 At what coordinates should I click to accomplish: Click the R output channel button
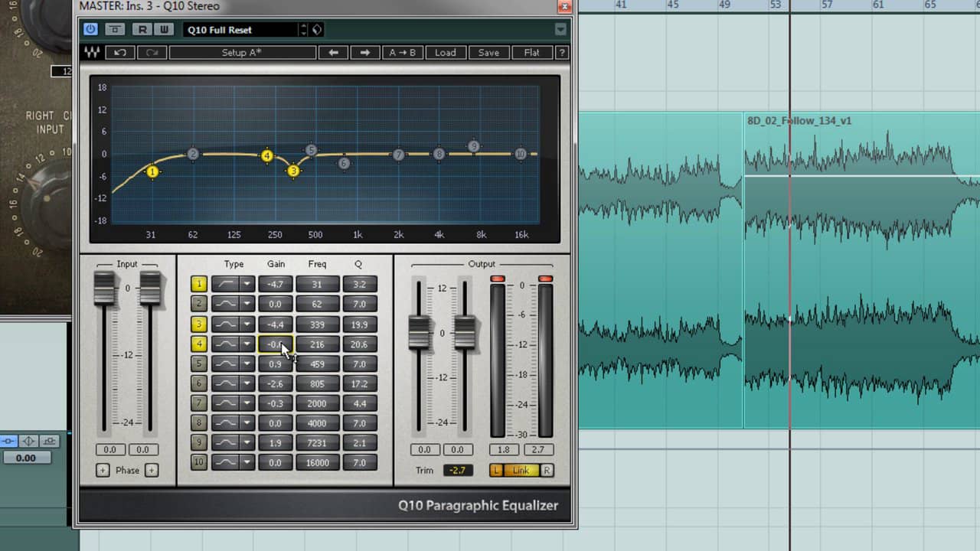tap(547, 470)
